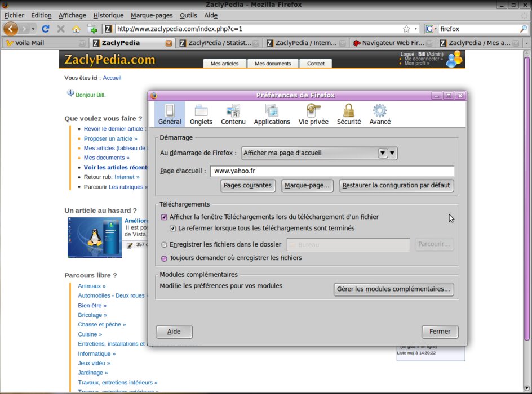Toggle La refermer lorsque téléchargements terminés
Viewport: 532px width, 394px height.
coord(173,229)
